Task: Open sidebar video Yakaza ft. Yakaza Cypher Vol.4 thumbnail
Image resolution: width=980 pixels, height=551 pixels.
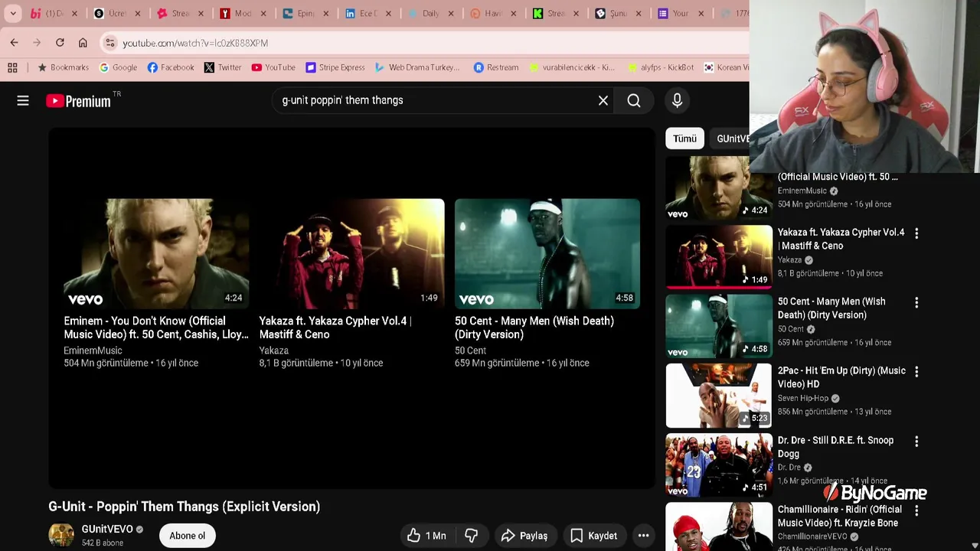Action: pos(719,256)
